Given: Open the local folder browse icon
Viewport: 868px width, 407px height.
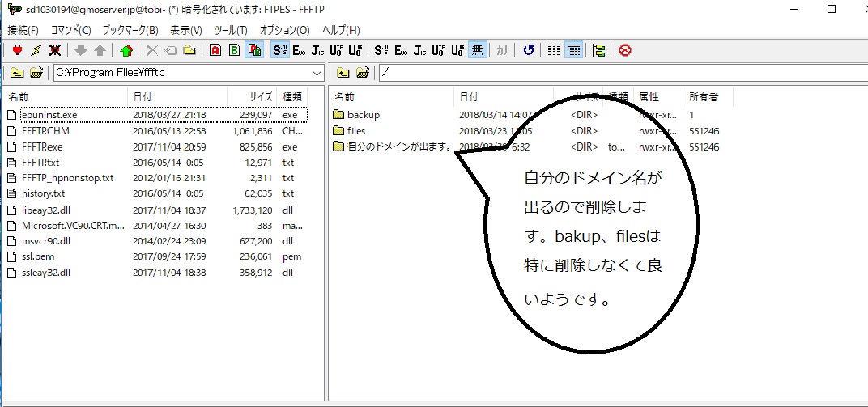Looking at the screenshot, I should [x=36, y=73].
